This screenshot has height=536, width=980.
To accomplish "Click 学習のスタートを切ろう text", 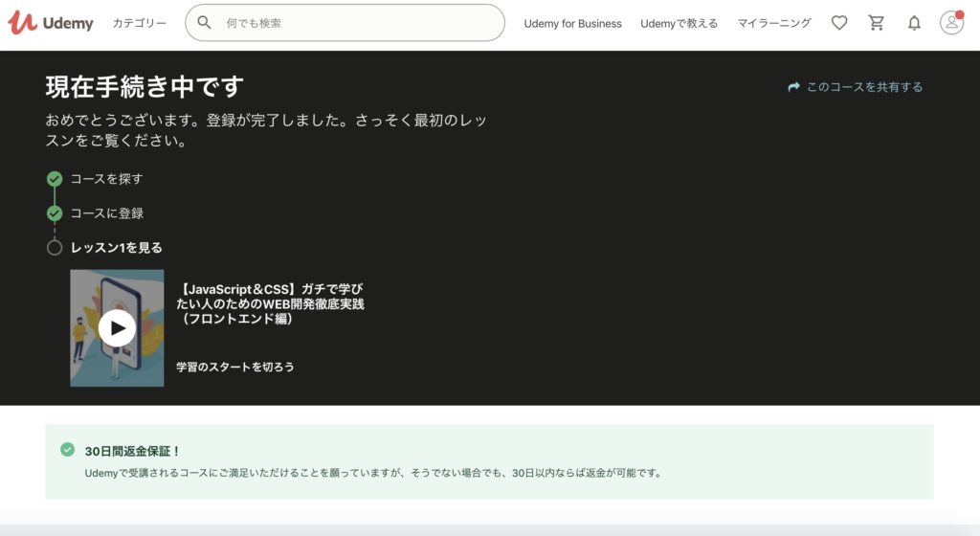I will 235,367.
